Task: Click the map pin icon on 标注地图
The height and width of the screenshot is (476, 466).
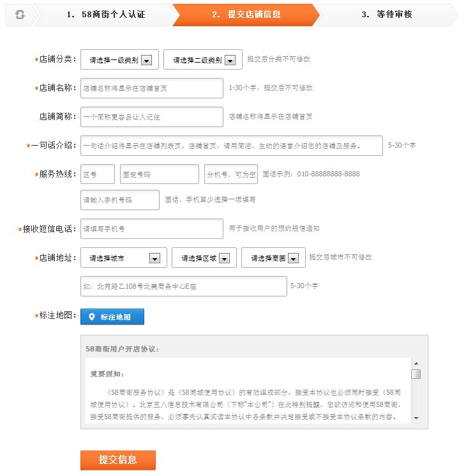Action: click(x=91, y=317)
